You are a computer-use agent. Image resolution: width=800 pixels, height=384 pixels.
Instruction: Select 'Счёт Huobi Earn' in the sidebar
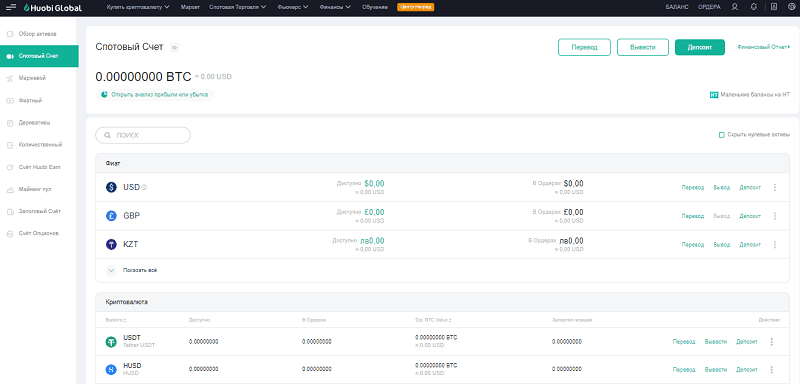click(39, 167)
